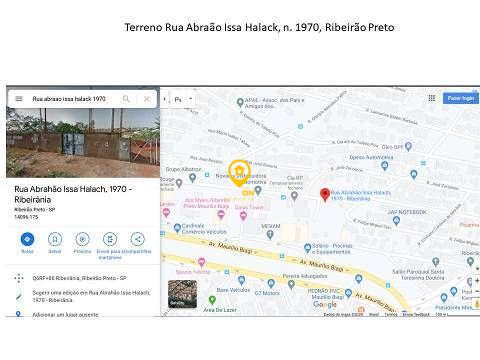Screen dimensions: 480x360
Task: Click the Fazer login button
Action: tap(461, 98)
